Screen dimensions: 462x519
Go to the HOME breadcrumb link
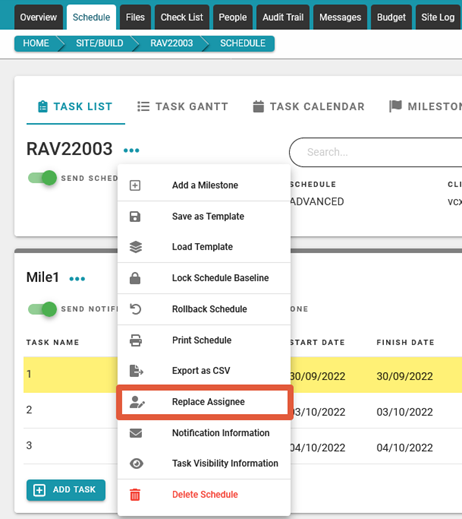point(36,43)
